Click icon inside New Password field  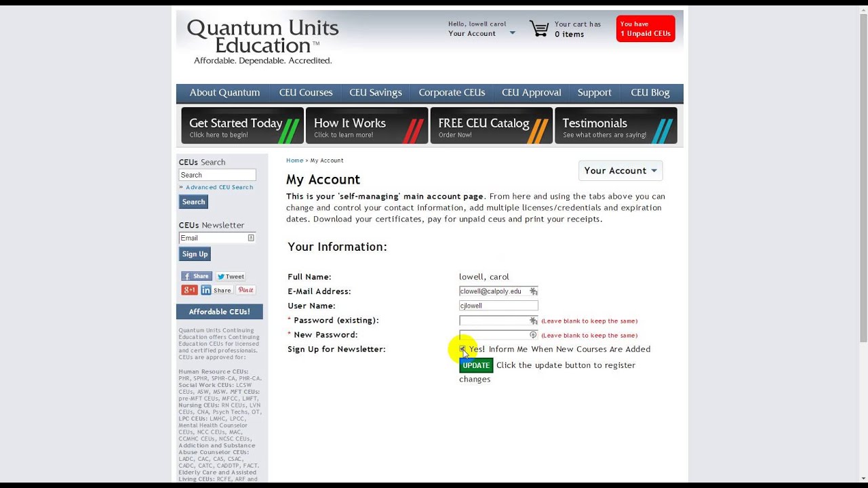point(533,335)
